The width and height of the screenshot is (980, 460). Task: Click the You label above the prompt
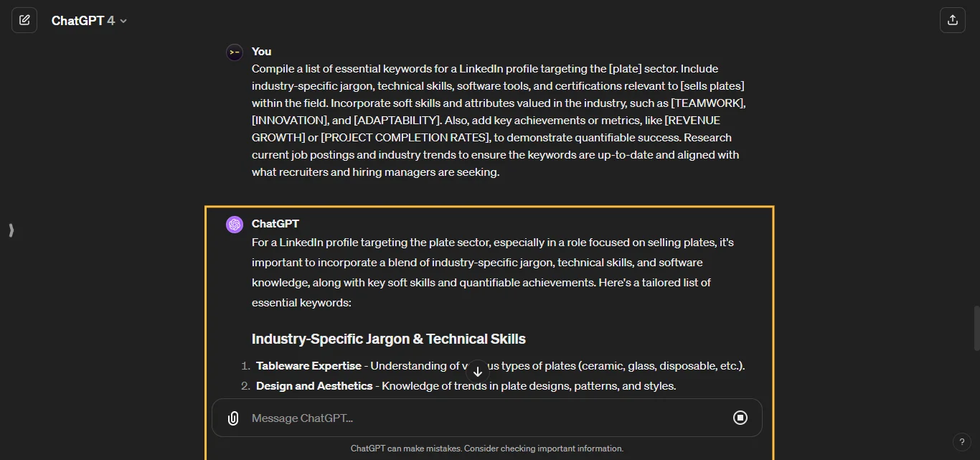click(x=260, y=51)
